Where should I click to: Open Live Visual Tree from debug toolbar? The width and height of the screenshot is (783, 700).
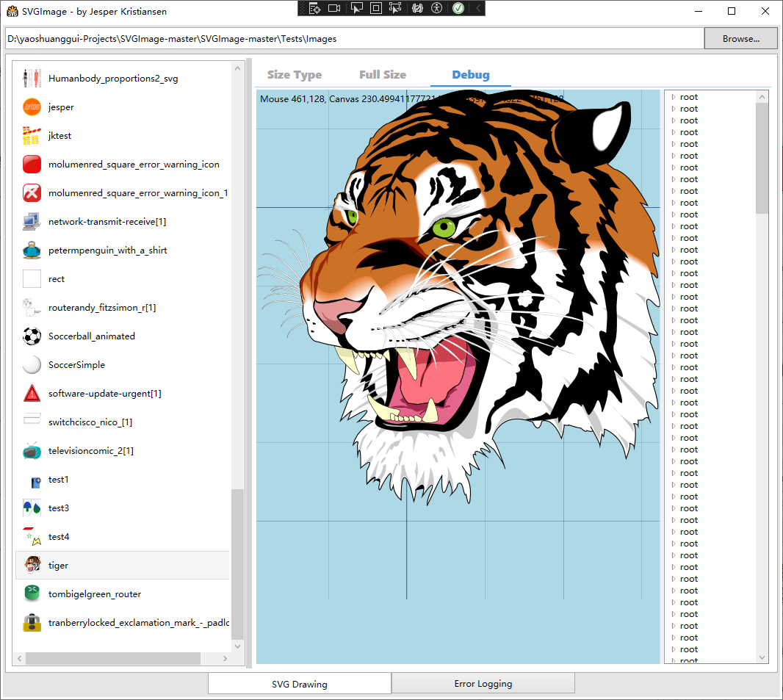coord(314,8)
